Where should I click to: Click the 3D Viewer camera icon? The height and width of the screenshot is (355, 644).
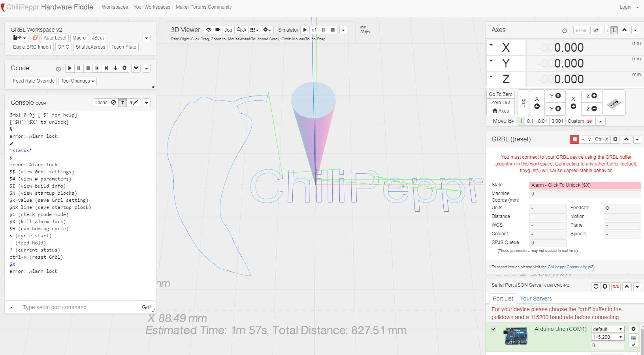218,30
